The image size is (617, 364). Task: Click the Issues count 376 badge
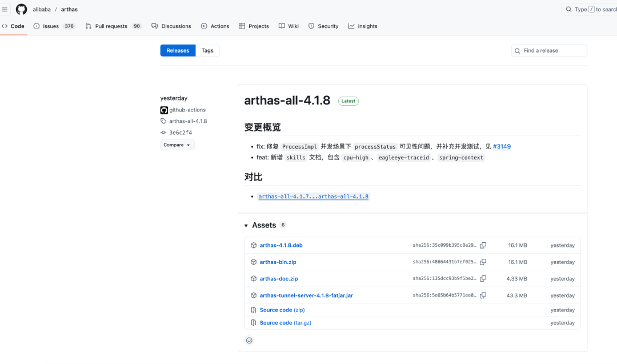[69, 26]
